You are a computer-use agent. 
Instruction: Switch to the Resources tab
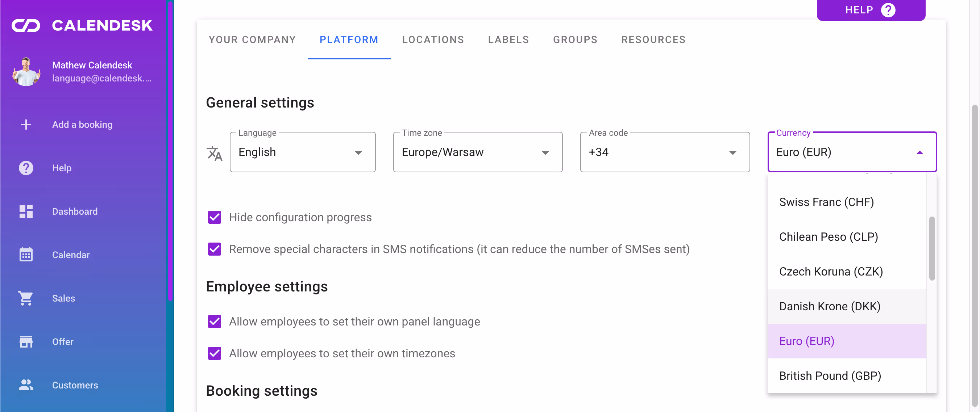coord(653,39)
